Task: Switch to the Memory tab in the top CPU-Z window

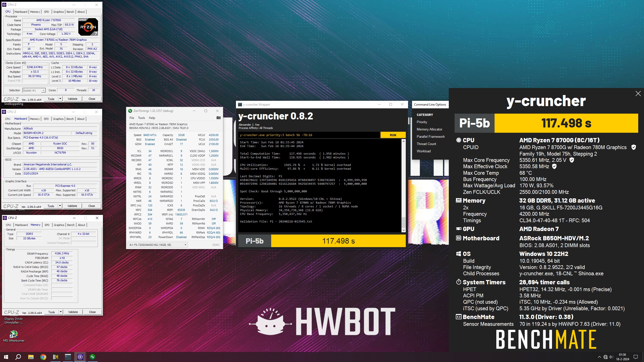Action: click(35, 12)
